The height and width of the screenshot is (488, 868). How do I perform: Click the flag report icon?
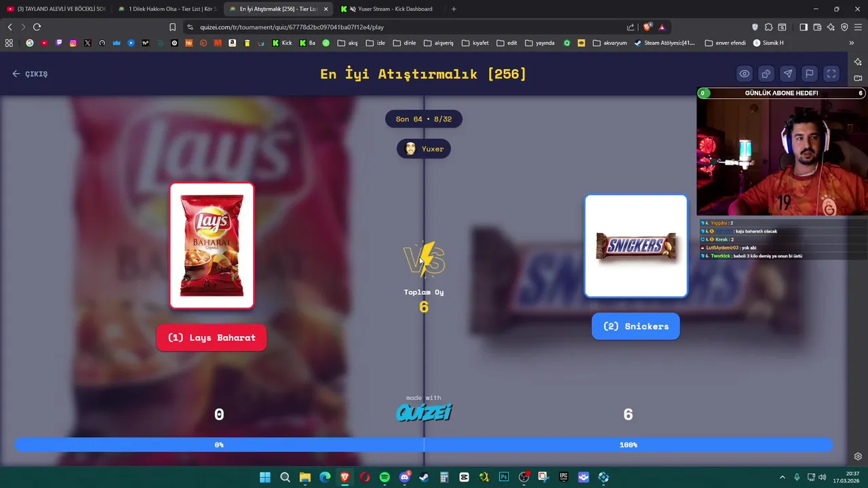click(810, 74)
